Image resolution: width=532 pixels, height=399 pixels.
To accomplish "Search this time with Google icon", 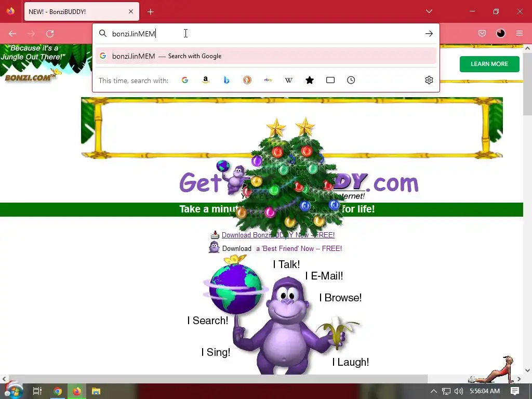I will 185,80.
